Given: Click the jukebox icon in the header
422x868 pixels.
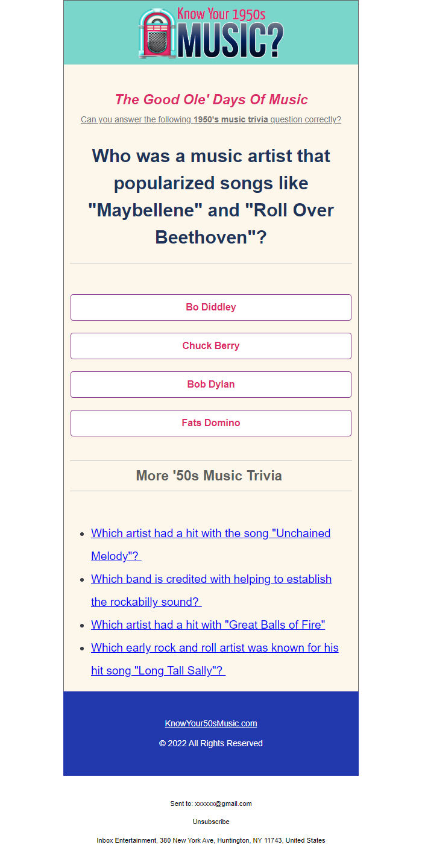Looking at the screenshot, I should click(157, 34).
